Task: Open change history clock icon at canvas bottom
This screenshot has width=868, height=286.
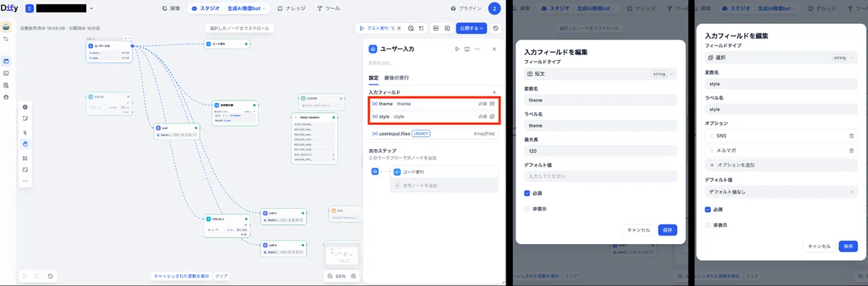Action: point(50,276)
